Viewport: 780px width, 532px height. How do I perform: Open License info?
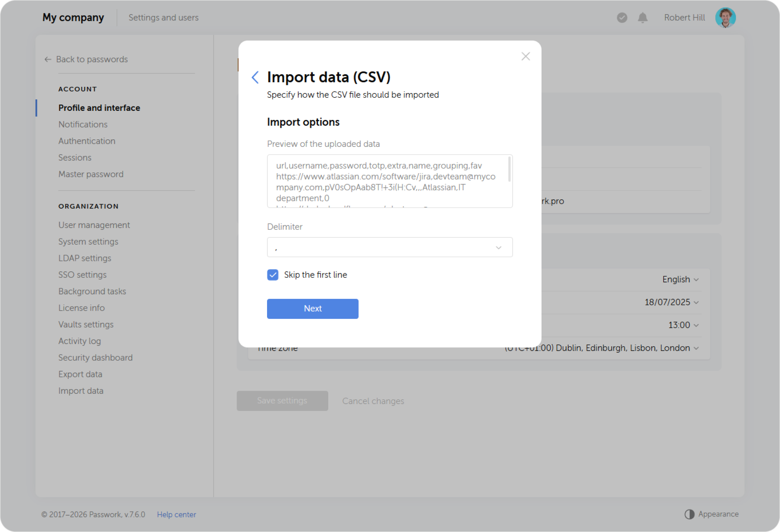pyautogui.click(x=81, y=308)
